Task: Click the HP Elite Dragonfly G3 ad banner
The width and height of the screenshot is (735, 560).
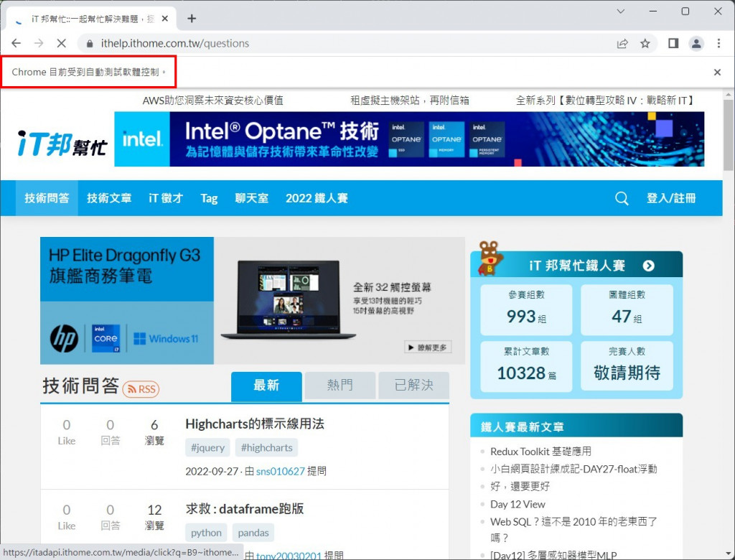Action: (x=253, y=301)
